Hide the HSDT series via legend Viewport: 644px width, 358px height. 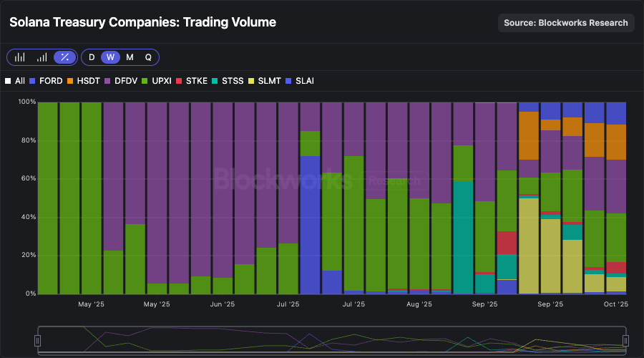pyautogui.click(x=85, y=81)
